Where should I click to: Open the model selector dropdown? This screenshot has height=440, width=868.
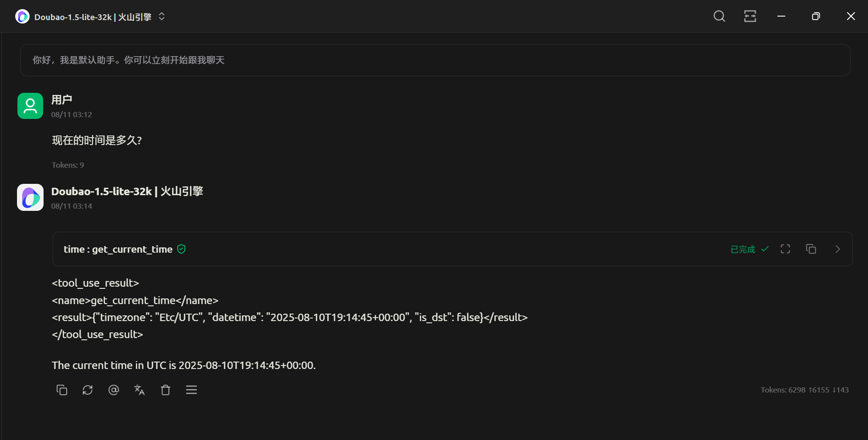[x=162, y=17]
